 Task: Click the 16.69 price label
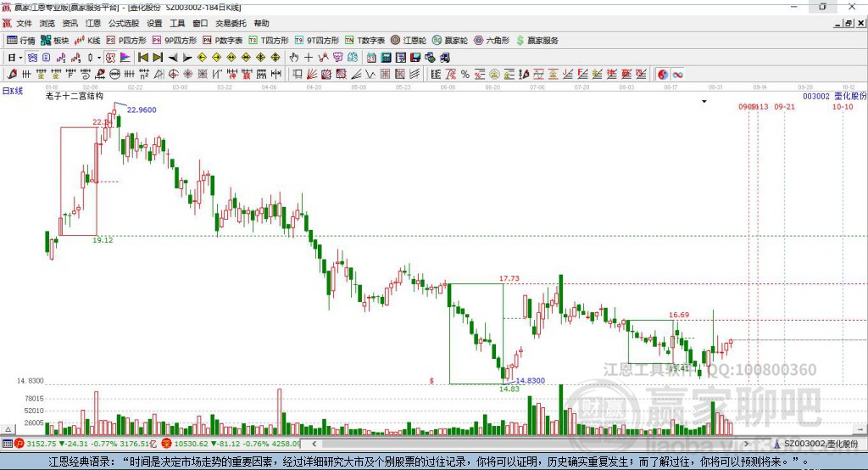click(679, 315)
